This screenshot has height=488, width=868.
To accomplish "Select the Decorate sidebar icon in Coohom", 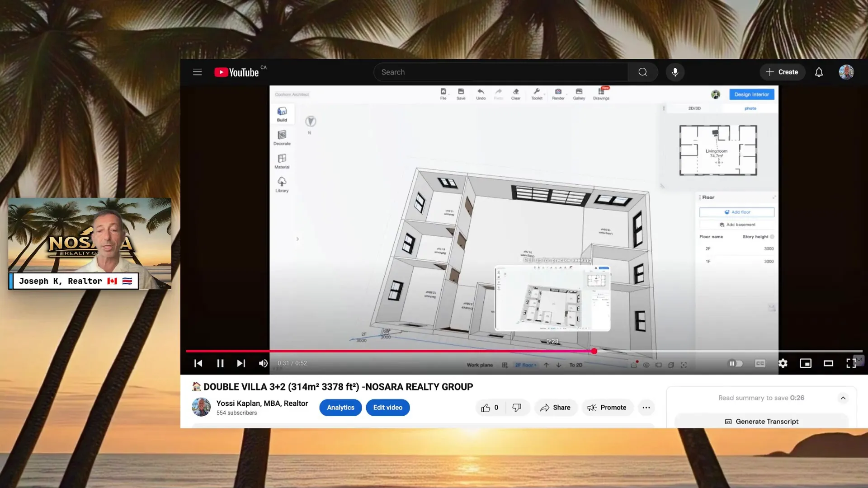I will pos(282,138).
